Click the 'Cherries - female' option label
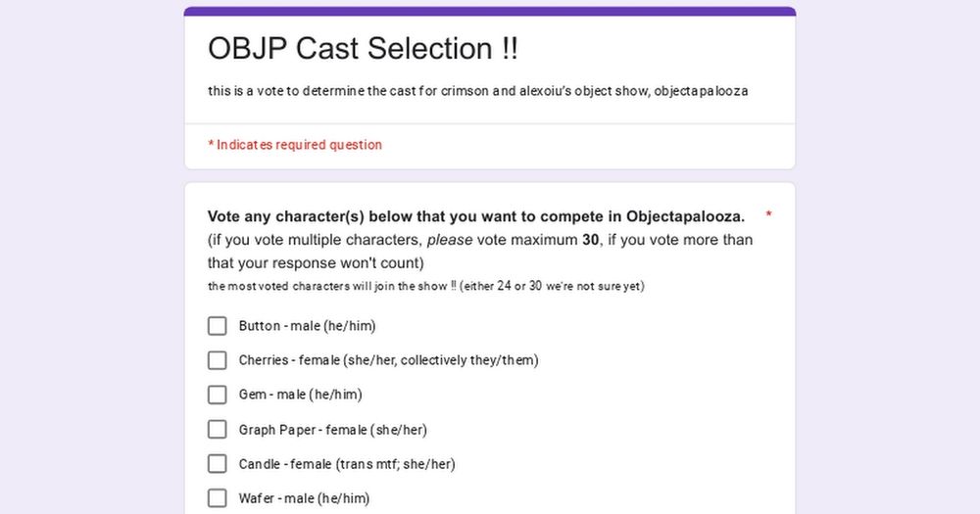This screenshot has width=980, height=514. 388,360
